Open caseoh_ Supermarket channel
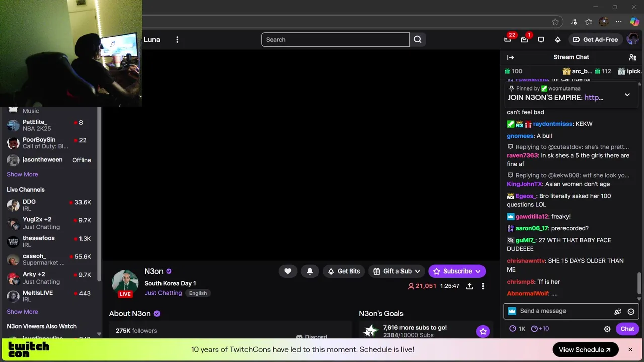Image resolution: width=644 pixels, height=362 pixels. pyautogui.click(x=49, y=259)
